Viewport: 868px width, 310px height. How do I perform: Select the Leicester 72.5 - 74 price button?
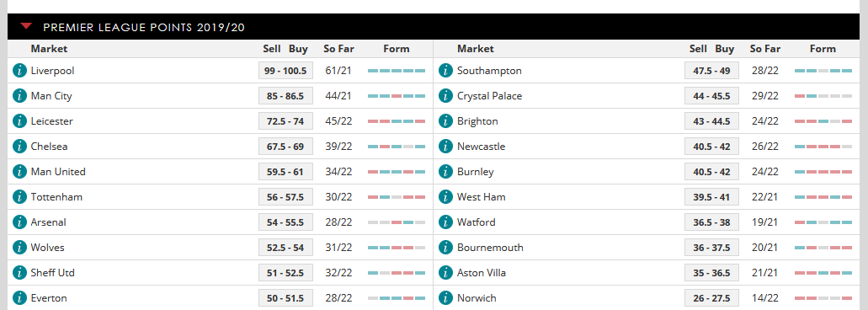pyautogui.click(x=285, y=121)
